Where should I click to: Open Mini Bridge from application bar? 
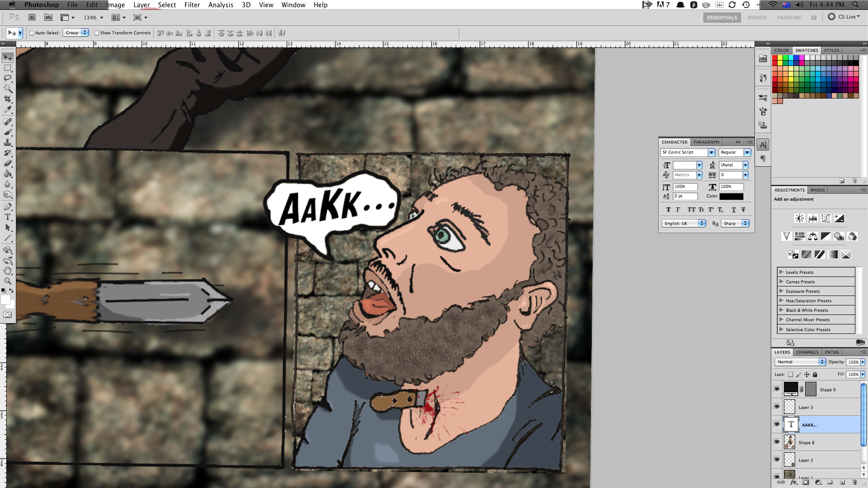pos(48,18)
